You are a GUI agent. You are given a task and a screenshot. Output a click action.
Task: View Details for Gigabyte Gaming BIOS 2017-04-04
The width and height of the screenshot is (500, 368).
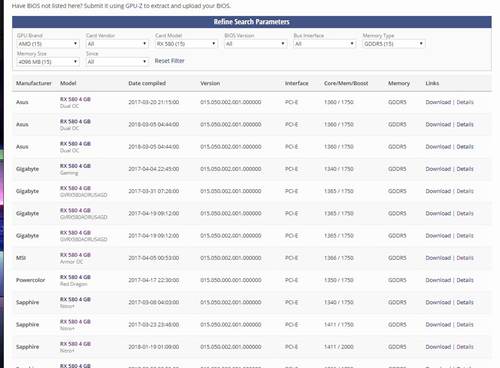pos(465,169)
